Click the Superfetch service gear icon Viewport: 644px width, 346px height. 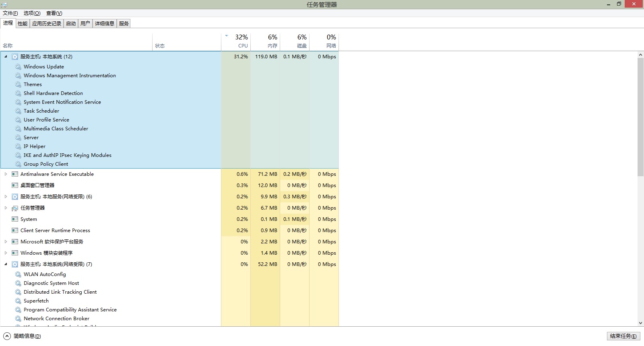pyautogui.click(x=18, y=301)
